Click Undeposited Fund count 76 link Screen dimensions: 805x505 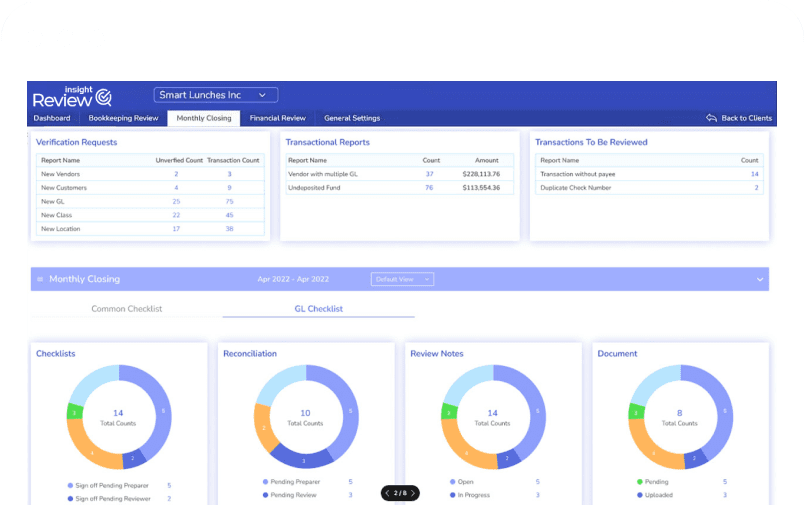coord(429,188)
